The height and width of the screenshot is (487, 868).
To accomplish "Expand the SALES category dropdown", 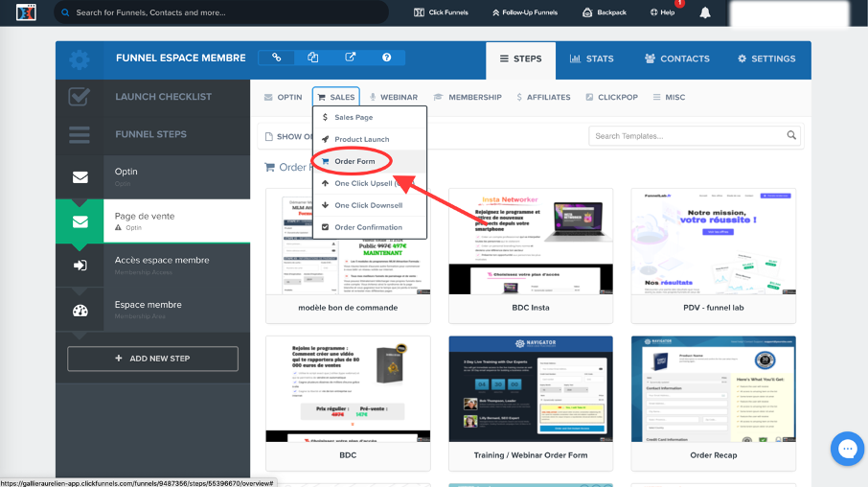I will point(336,97).
